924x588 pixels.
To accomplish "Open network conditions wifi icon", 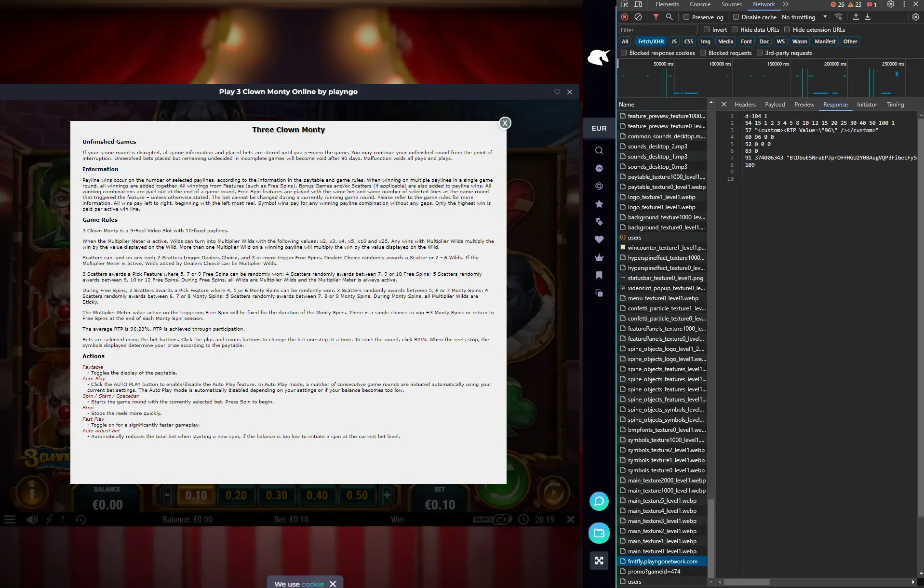I will click(839, 17).
